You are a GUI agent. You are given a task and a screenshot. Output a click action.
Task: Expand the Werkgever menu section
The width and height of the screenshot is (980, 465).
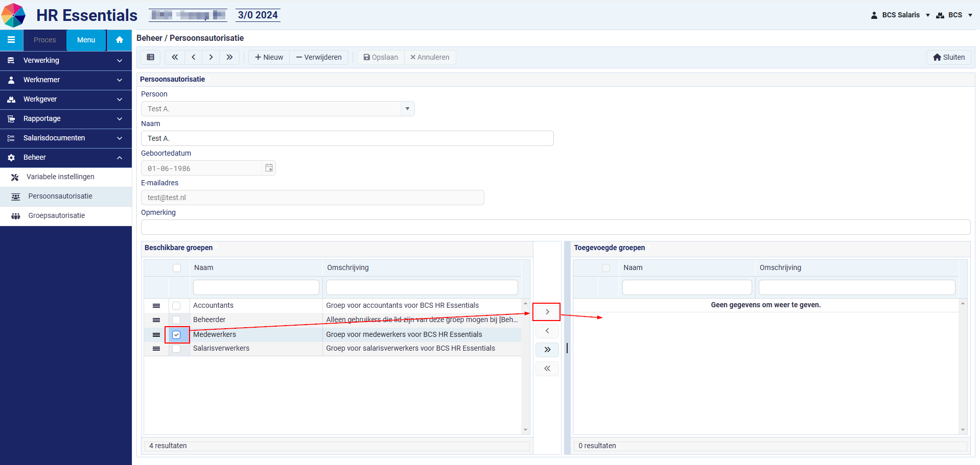pos(66,99)
